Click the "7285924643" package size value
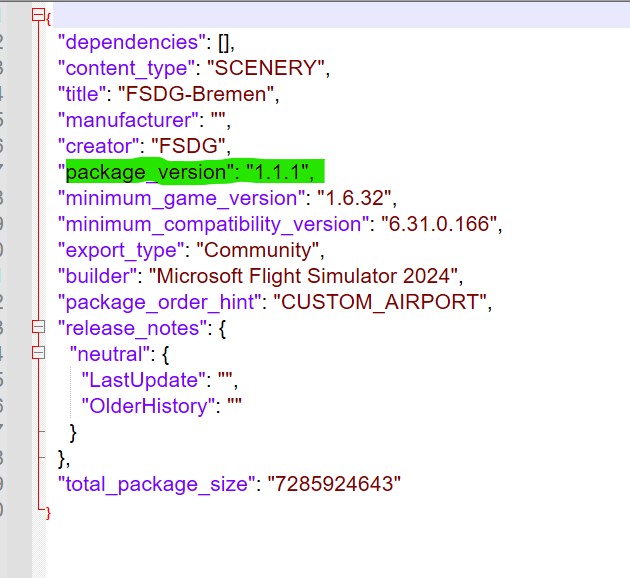Viewport: 630px width, 578px height. pyautogui.click(x=331, y=484)
